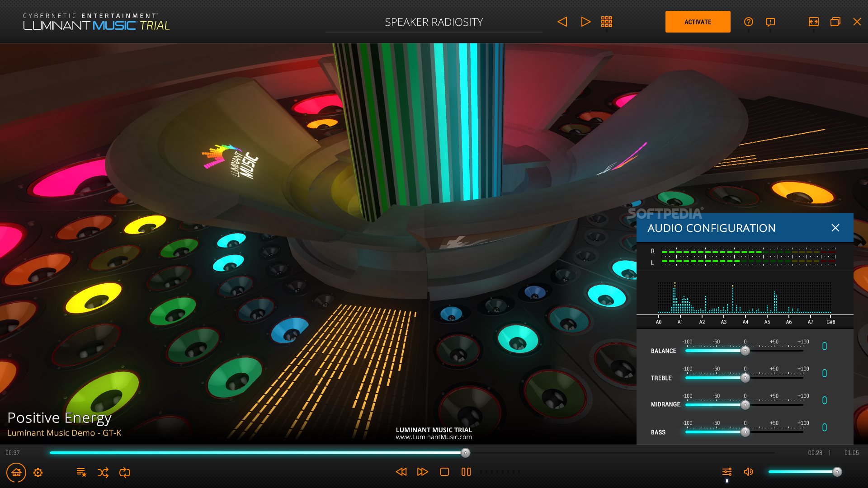
Task: Restore the window size icon
Action: pyautogui.click(x=835, y=22)
